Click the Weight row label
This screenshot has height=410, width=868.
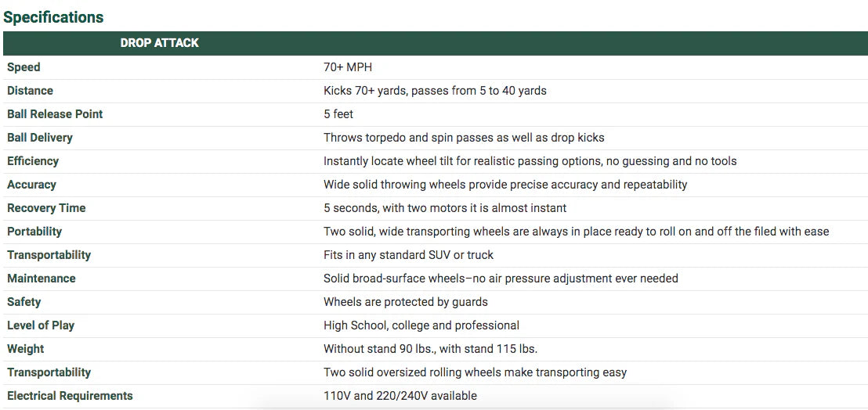(x=26, y=349)
